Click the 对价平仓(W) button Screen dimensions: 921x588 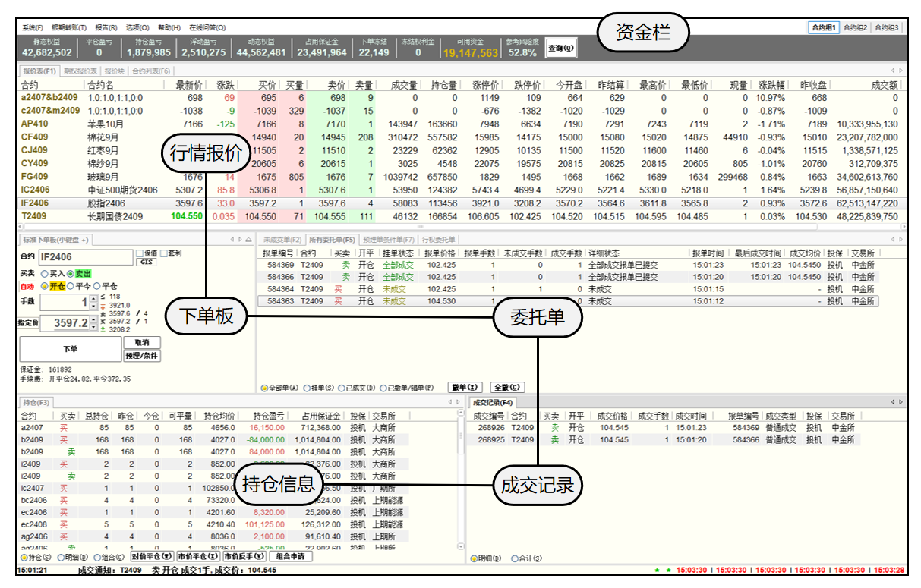(153, 556)
